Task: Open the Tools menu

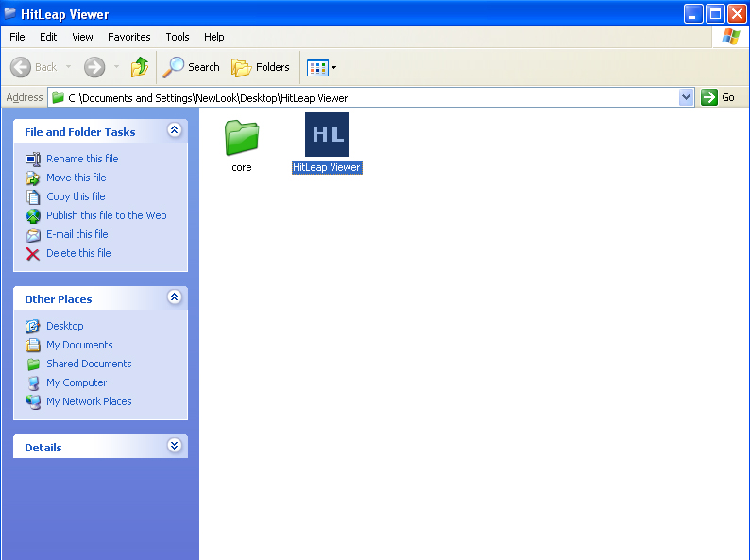Action: tap(178, 37)
